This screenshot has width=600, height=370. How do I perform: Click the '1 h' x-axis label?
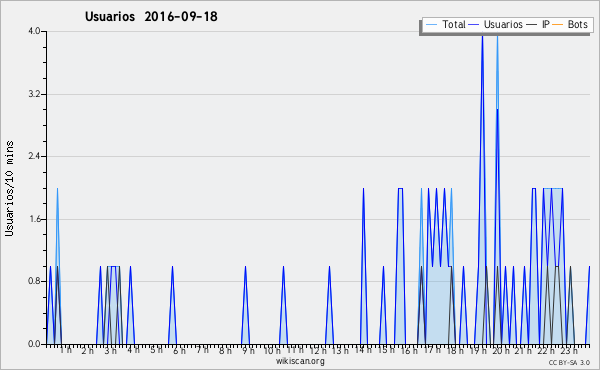pyautogui.click(x=66, y=350)
